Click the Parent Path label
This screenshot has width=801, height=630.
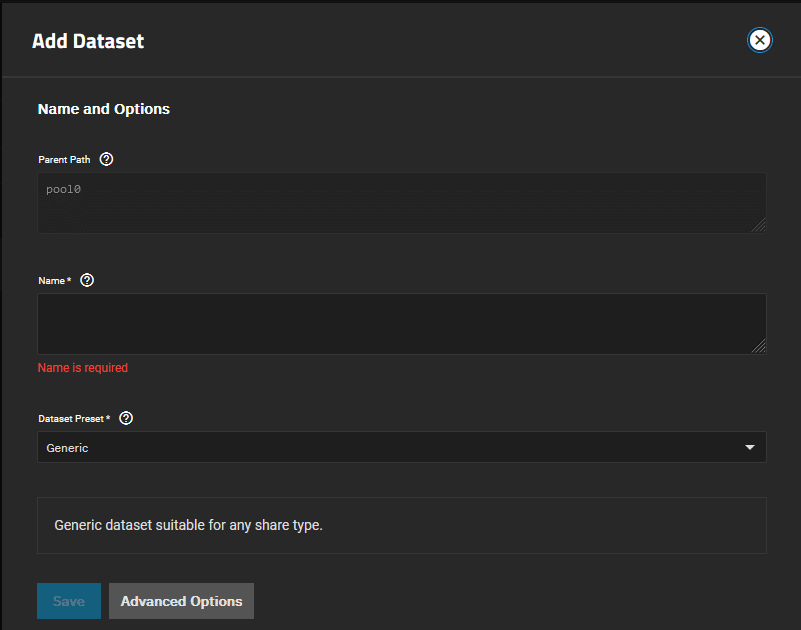click(64, 160)
